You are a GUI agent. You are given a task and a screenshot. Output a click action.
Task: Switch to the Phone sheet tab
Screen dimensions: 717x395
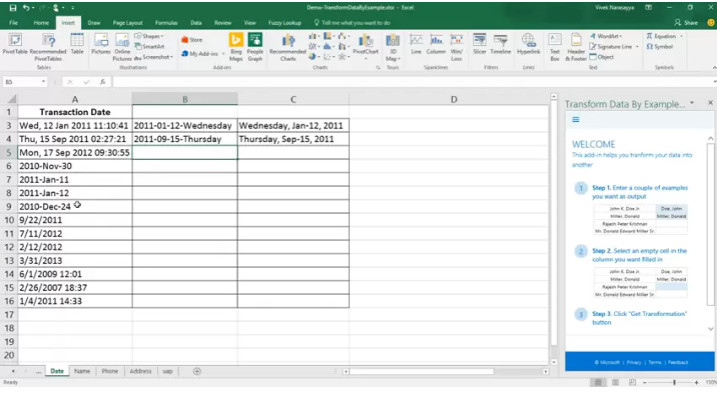click(109, 371)
